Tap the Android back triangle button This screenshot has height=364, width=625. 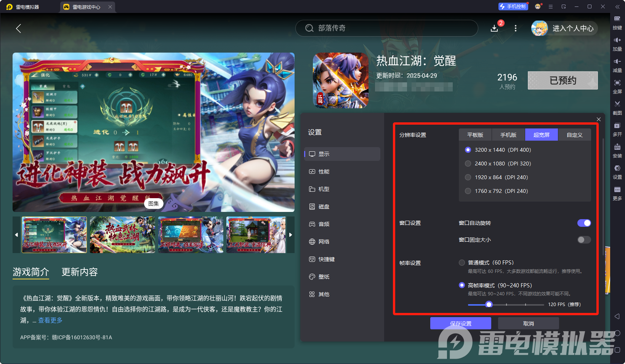coord(617,316)
